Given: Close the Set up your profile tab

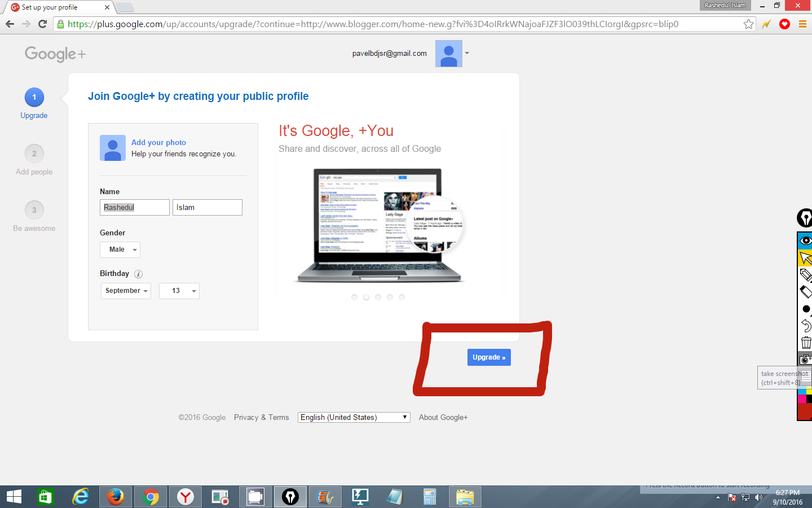Looking at the screenshot, I should coord(107,7).
